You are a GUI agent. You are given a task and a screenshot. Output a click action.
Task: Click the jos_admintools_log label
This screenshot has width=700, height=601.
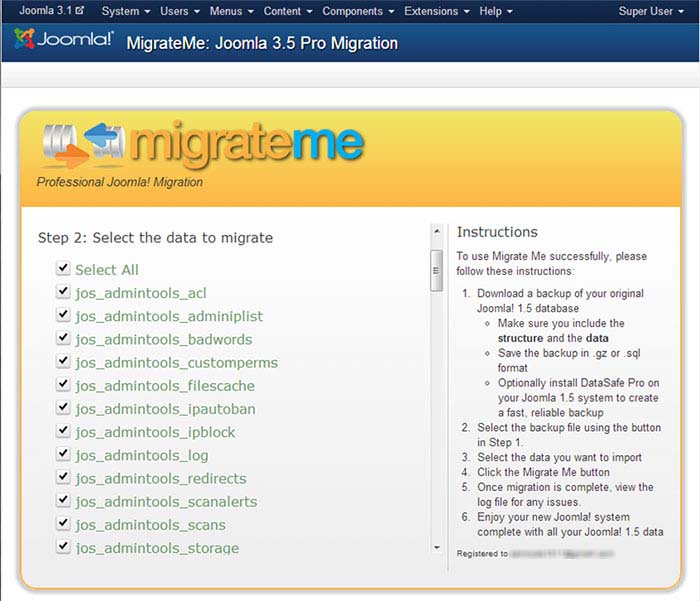pyautogui.click(x=142, y=455)
